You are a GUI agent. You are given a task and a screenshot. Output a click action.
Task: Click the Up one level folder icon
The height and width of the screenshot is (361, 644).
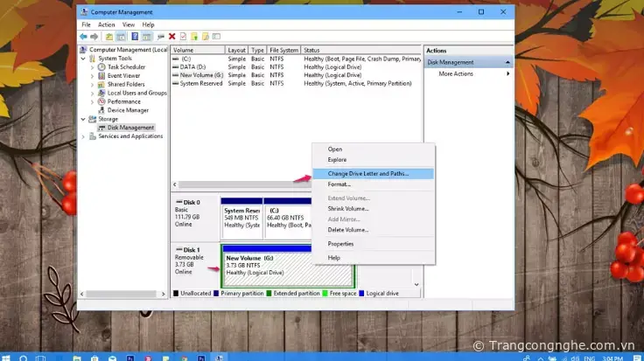coord(108,37)
